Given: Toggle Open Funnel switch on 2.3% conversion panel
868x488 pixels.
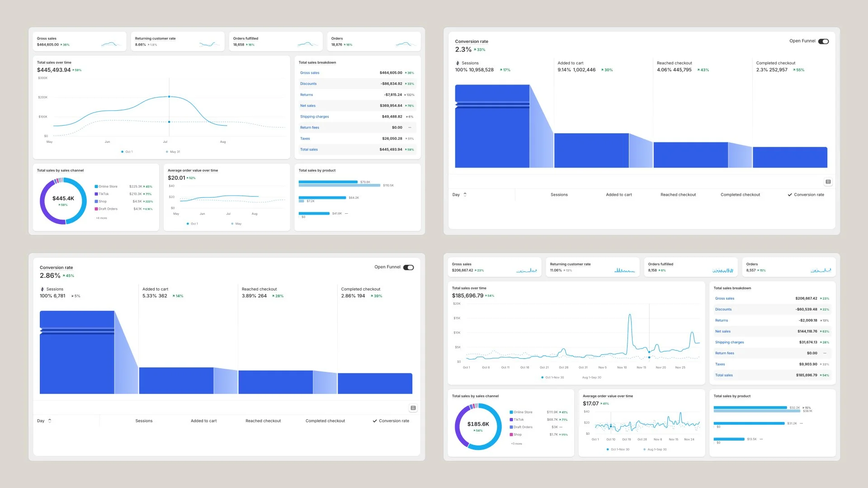Looking at the screenshot, I should 823,41.
